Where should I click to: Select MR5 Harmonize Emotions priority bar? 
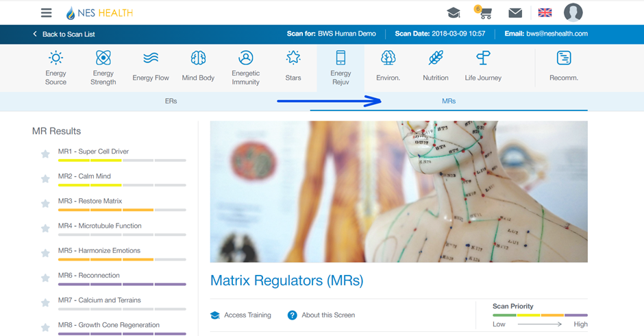[122, 259]
